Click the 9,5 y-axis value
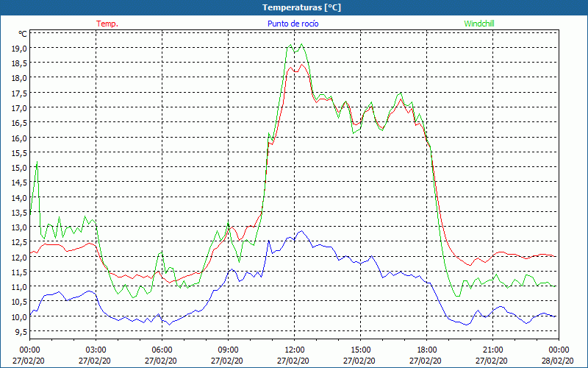The image size is (588, 368). [x=21, y=332]
